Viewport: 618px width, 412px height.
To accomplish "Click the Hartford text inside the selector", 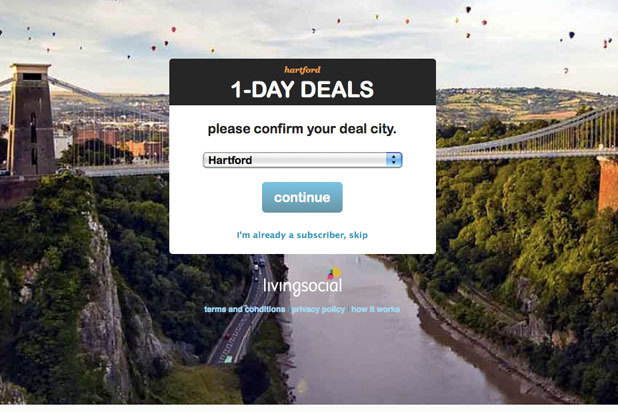I will pyautogui.click(x=230, y=160).
